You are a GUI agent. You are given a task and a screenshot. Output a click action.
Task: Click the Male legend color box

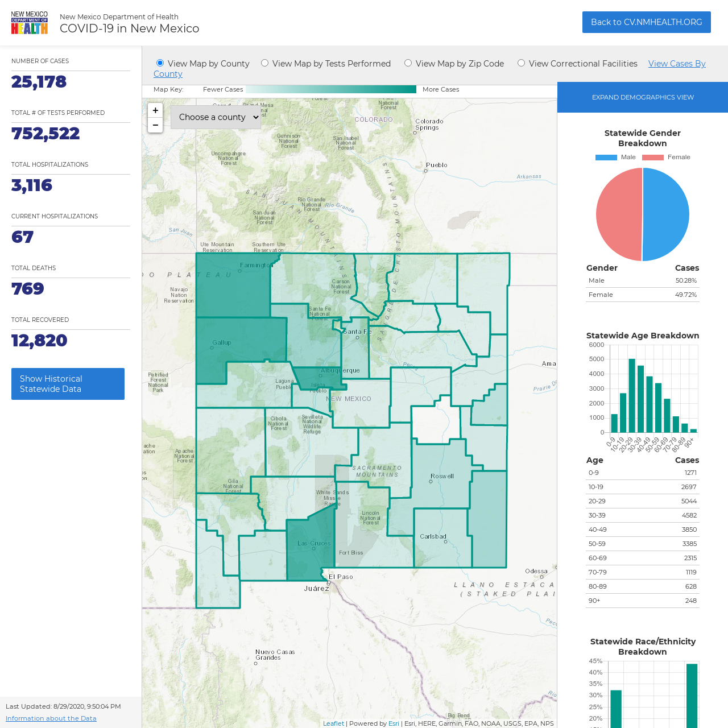click(606, 158)
